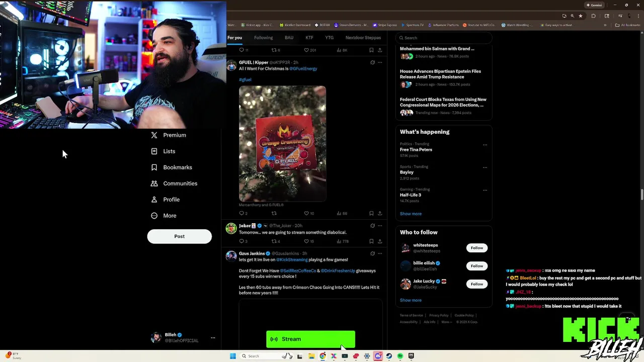Reply to Jeker's stream tweet
This screenshot has height=362, width=644.
(243, 241)
